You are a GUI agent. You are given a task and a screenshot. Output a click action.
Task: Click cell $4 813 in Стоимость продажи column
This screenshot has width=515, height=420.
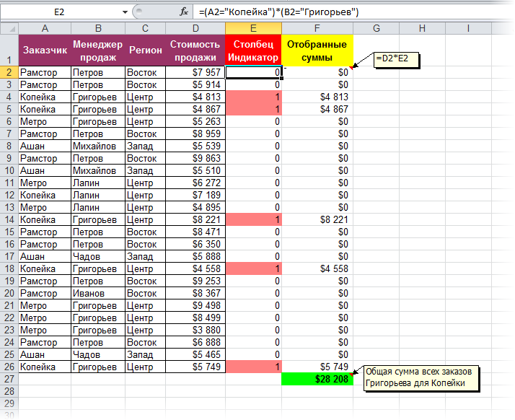[195, 97]
